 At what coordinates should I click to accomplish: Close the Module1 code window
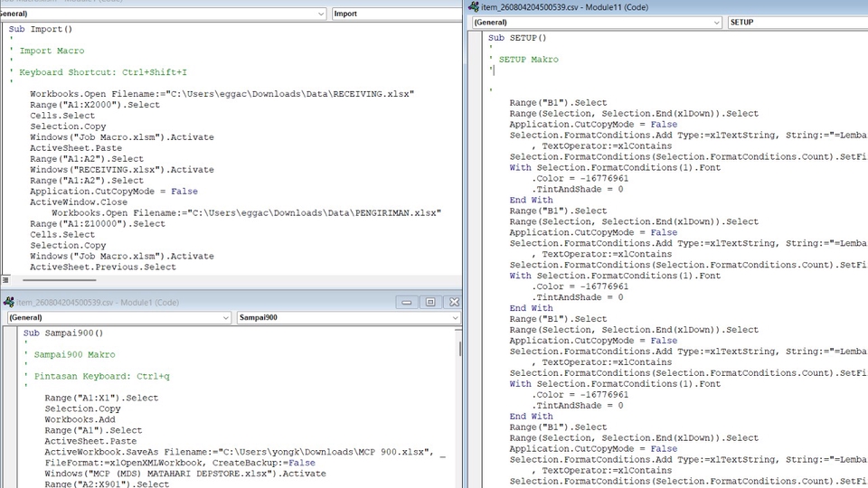(454, 302)
